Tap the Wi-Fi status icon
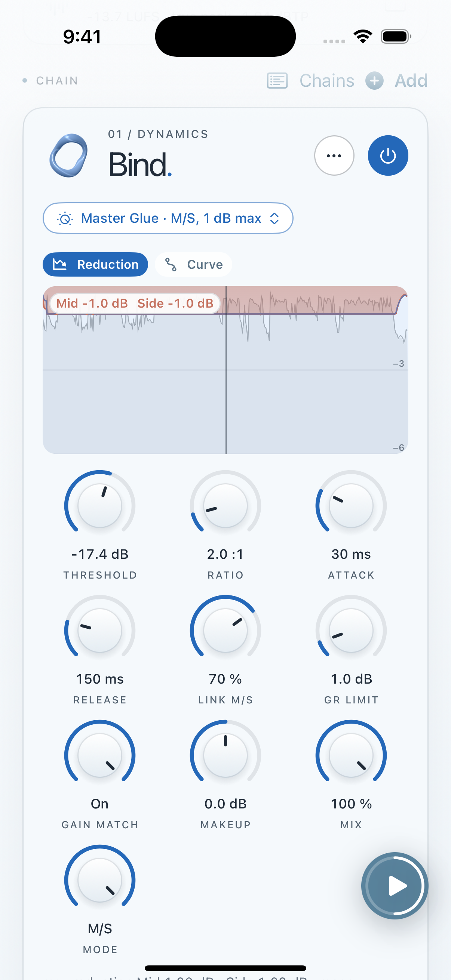 (x=363, y=37)
